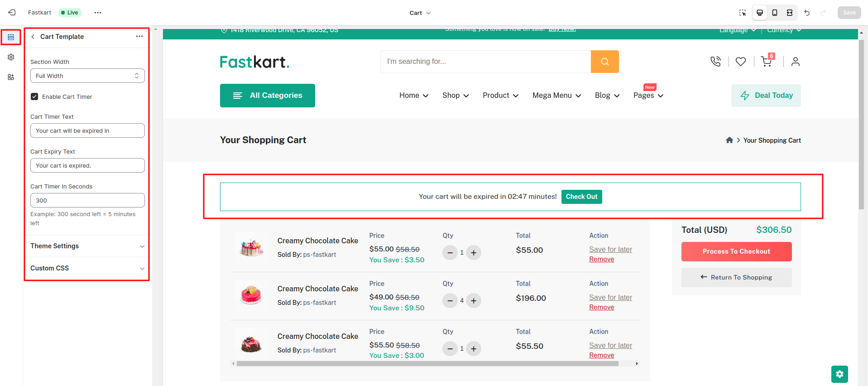Open the Section Width dropdown
The image size is (868, 386).
[x=87, y=76]
